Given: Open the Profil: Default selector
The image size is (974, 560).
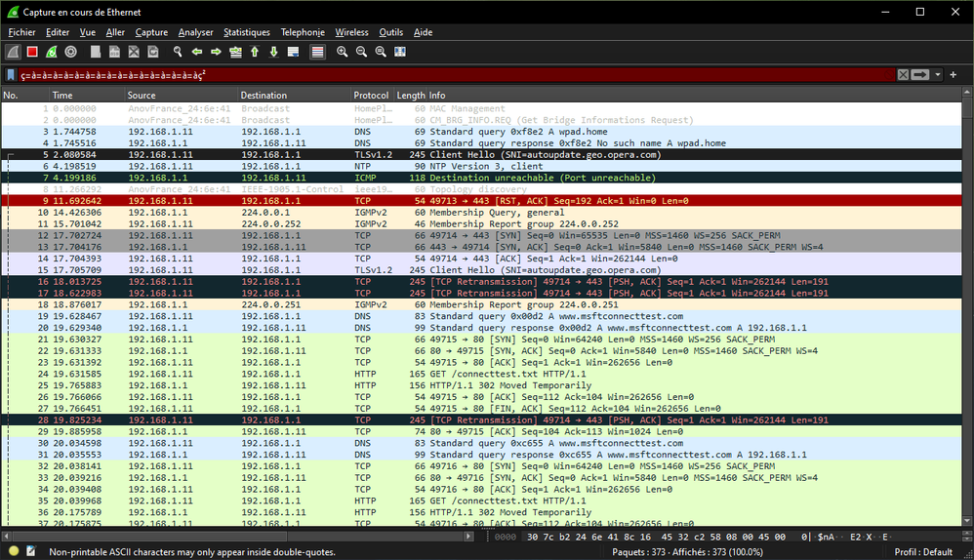Looking at the screenshot, I should pos(921,552).
